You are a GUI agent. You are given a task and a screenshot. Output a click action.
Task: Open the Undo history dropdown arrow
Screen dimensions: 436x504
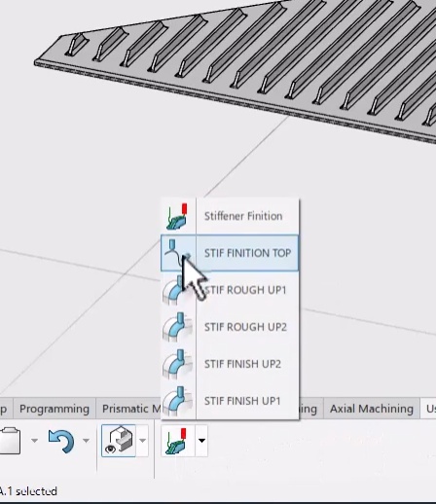[86, 441]
